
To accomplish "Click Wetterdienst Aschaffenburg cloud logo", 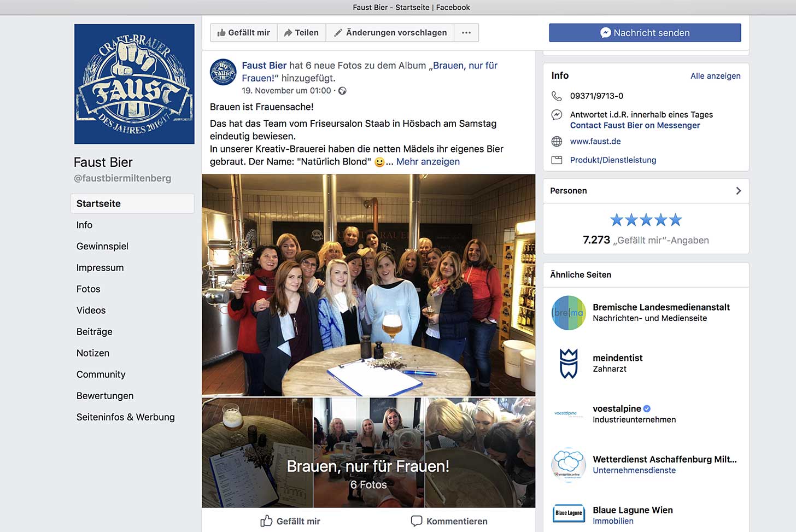I will click(x=568, y=465).
